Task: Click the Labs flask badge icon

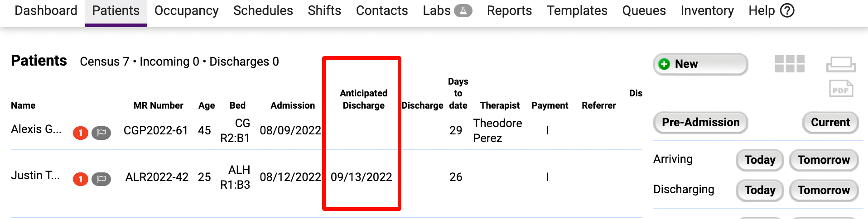Action: pyautogui.click(x=463, y=10)
